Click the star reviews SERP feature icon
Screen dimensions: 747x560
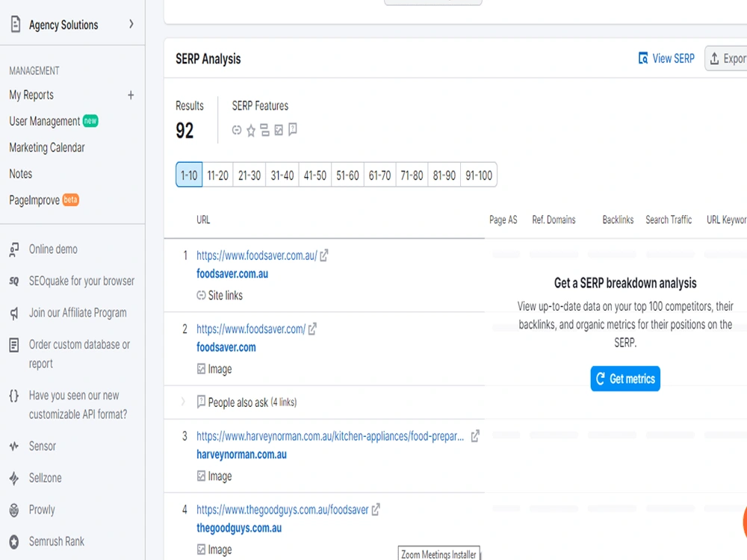251,130
